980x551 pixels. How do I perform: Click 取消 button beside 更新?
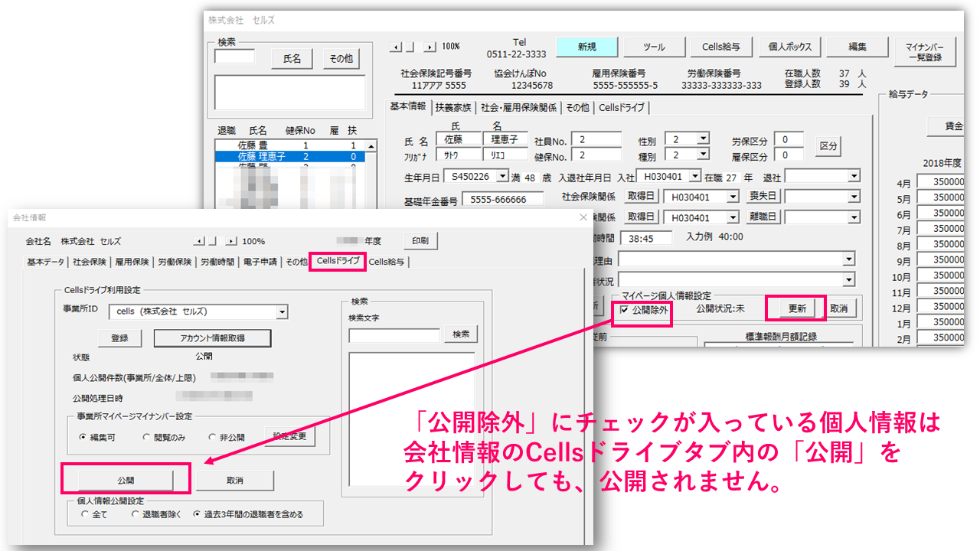838,308
